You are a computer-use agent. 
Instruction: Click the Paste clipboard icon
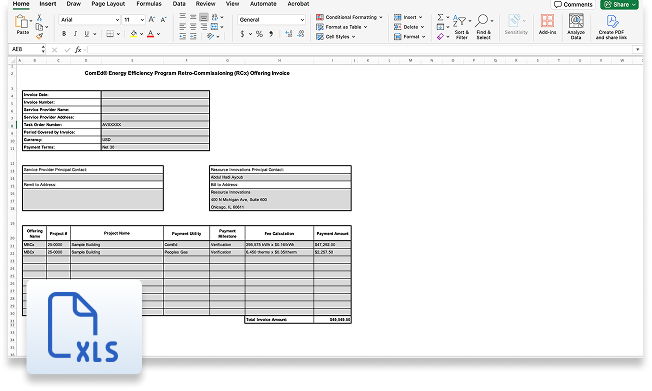(x=21, y=22)
